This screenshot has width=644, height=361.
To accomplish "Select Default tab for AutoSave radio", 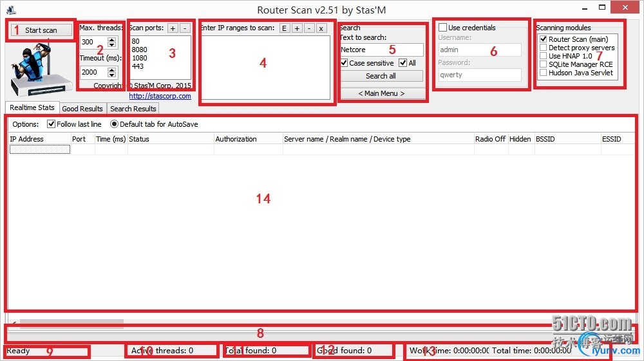I will coord(114,124).
